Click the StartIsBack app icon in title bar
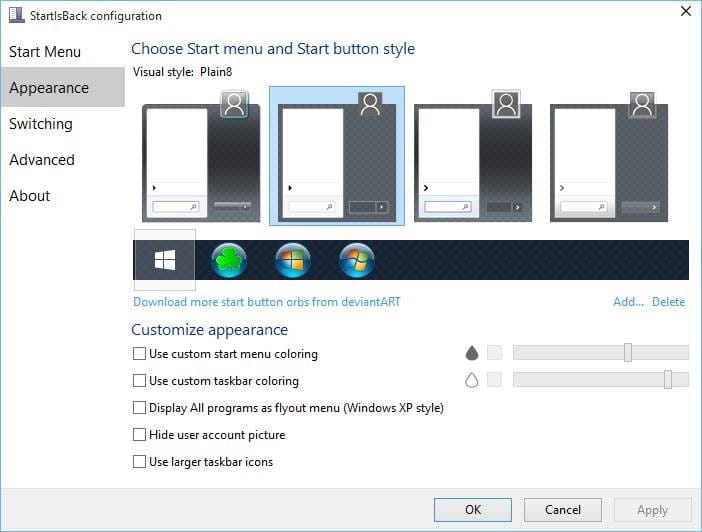This screenshot has height=532, width=702. tap(17, 15)
